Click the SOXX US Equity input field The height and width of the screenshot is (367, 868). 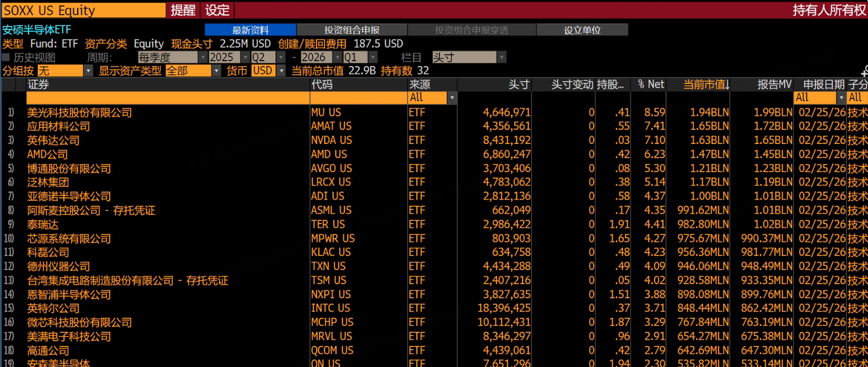point(83,10)
